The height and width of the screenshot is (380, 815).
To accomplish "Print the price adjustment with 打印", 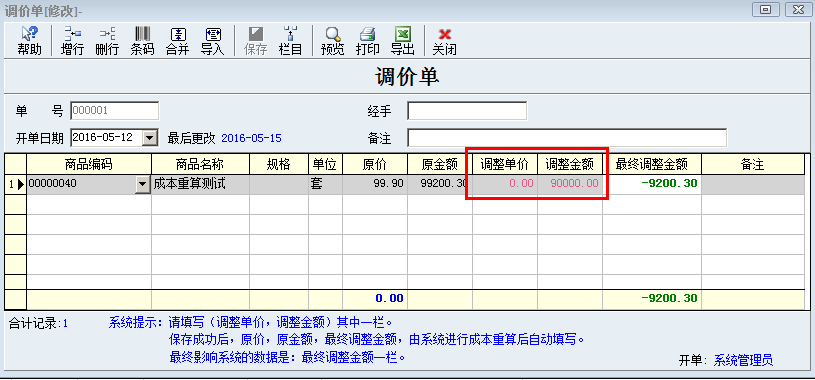I will 367,41.
